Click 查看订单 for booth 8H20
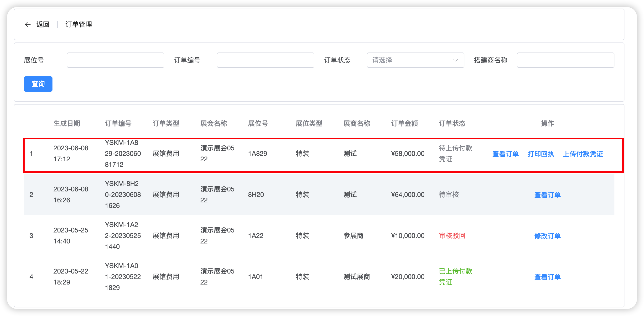This screenshot has height=316, width=644. 547,195
